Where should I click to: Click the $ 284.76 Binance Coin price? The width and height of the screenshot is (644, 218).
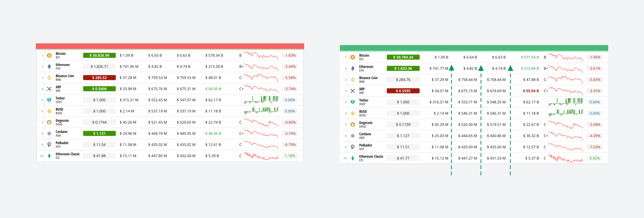403,80
